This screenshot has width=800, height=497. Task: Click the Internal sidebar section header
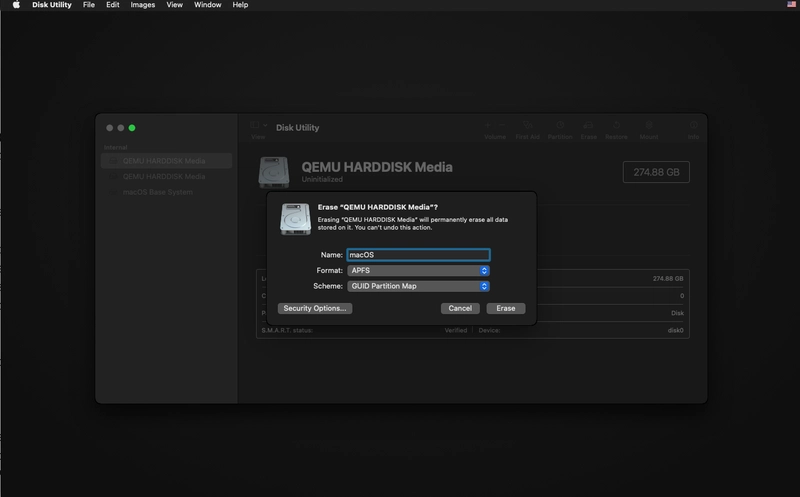click(x=115, y=147)
